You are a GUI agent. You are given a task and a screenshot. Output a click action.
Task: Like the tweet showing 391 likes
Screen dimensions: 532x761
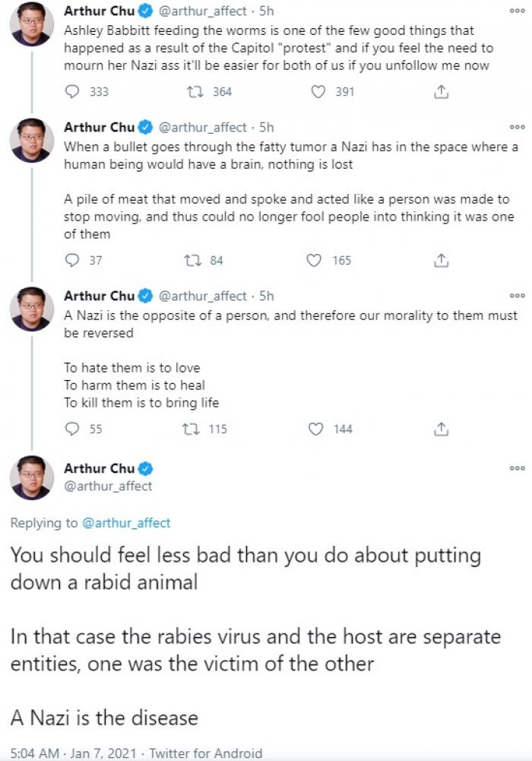[320, 92]
